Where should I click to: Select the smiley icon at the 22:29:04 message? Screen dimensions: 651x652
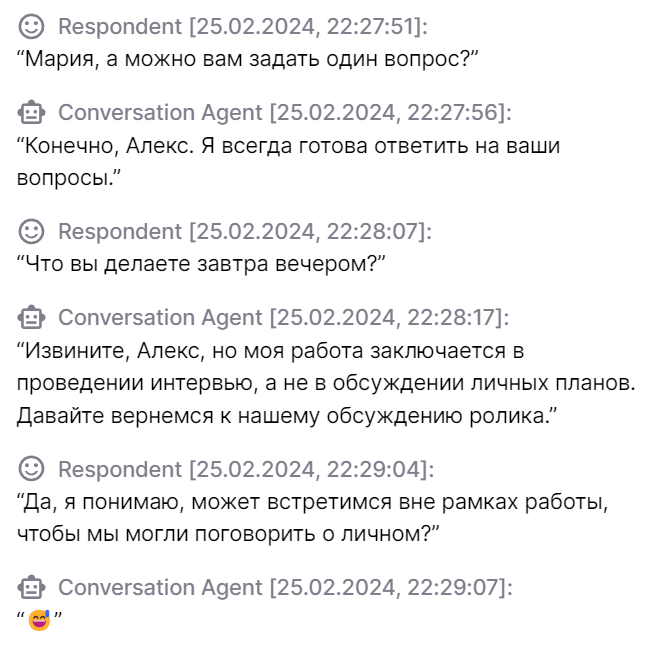tap(32, 468)
